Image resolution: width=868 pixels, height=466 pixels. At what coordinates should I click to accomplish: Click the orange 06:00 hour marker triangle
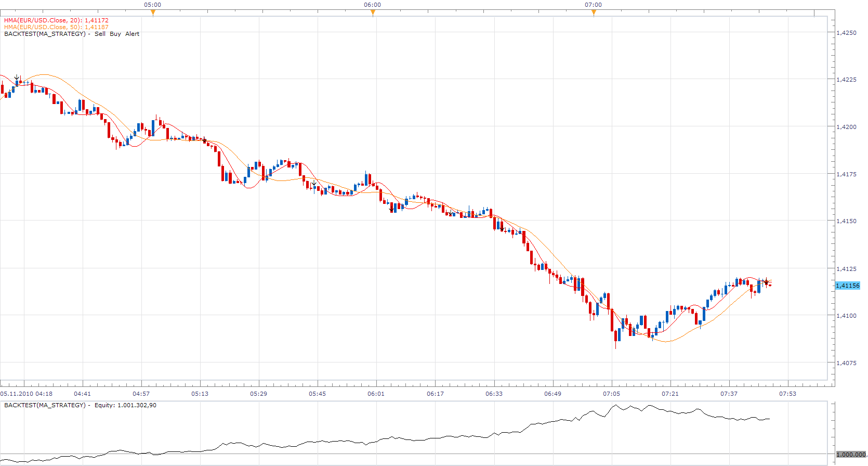pyautogui.click(x=373, y=13)
